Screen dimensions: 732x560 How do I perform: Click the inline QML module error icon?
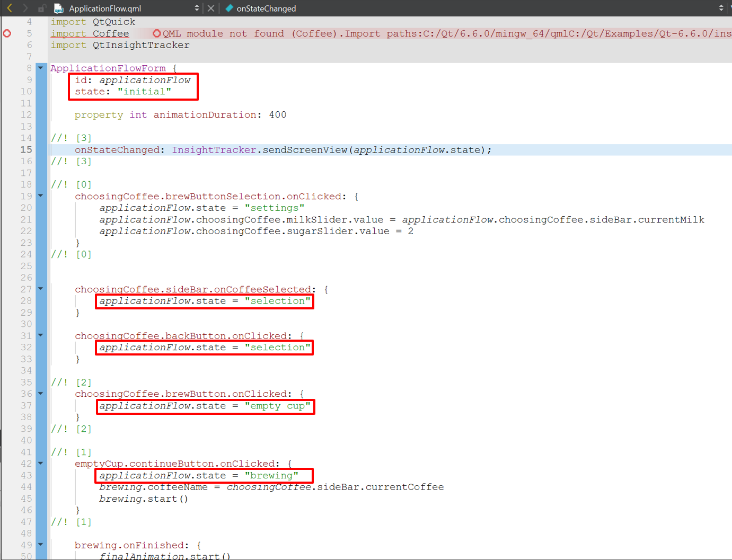[156, 33]
